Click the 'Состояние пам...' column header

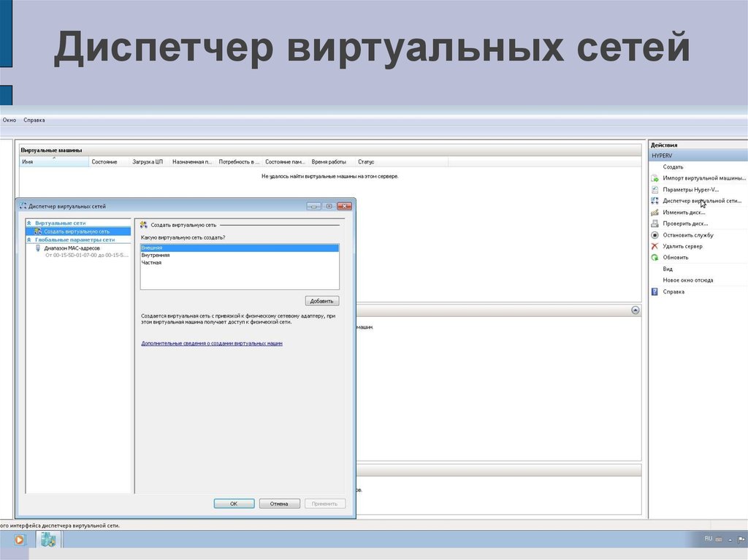point(286,161)
